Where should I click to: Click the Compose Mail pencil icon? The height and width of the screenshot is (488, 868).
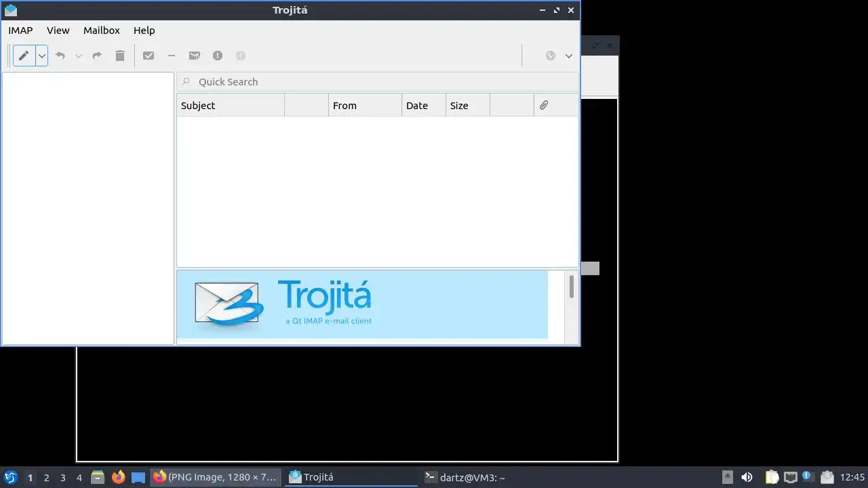(24, 56)
